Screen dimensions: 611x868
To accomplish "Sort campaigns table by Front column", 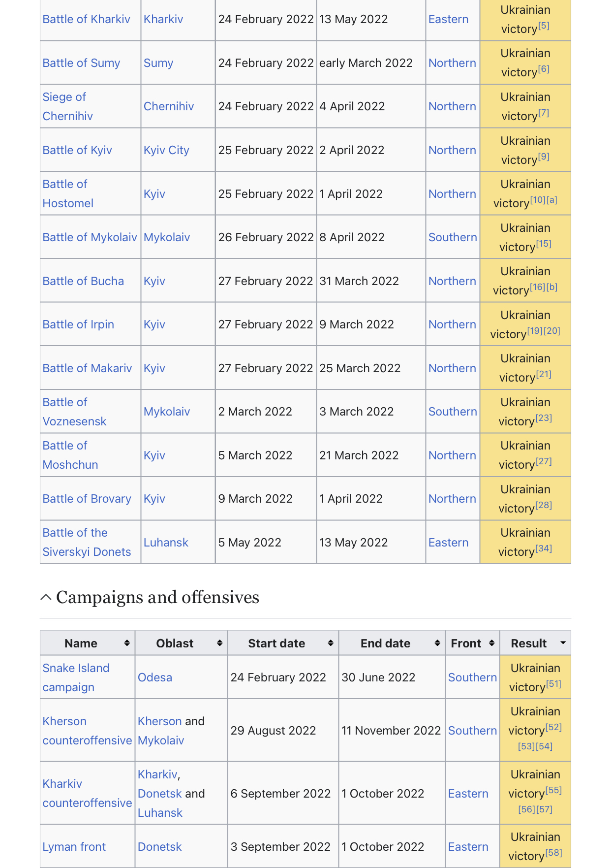I will (473, 643).
